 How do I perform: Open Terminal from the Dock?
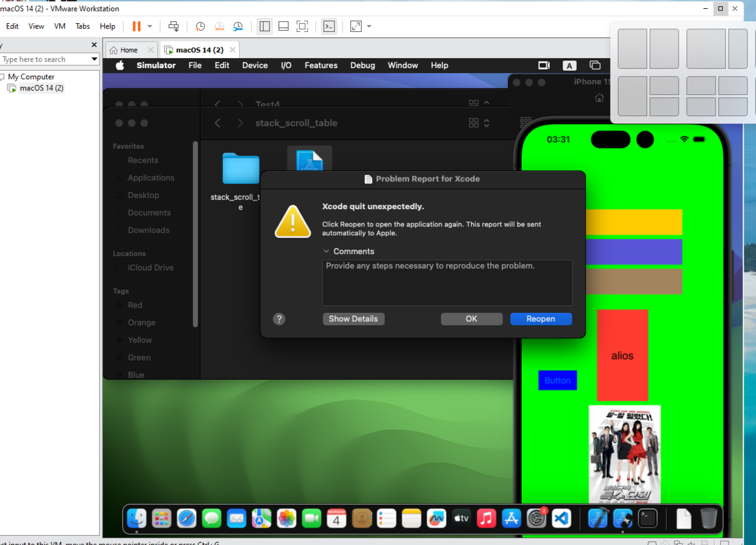(x=648, y=518)
